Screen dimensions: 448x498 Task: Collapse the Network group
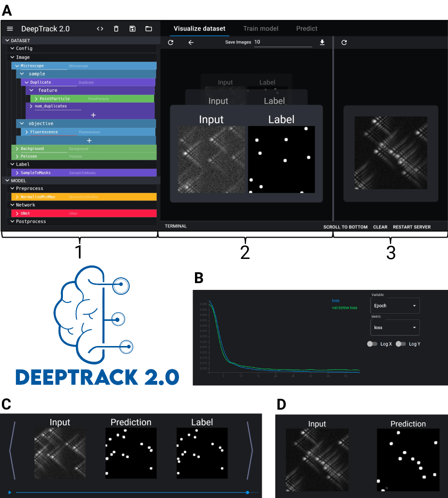[x=13, y=205]
